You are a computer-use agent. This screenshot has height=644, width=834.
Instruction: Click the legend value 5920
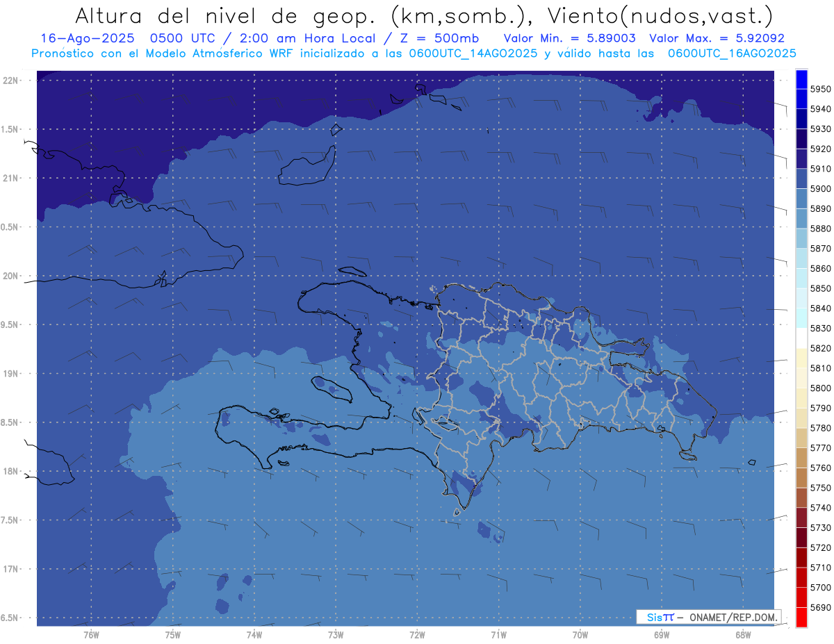820,149
